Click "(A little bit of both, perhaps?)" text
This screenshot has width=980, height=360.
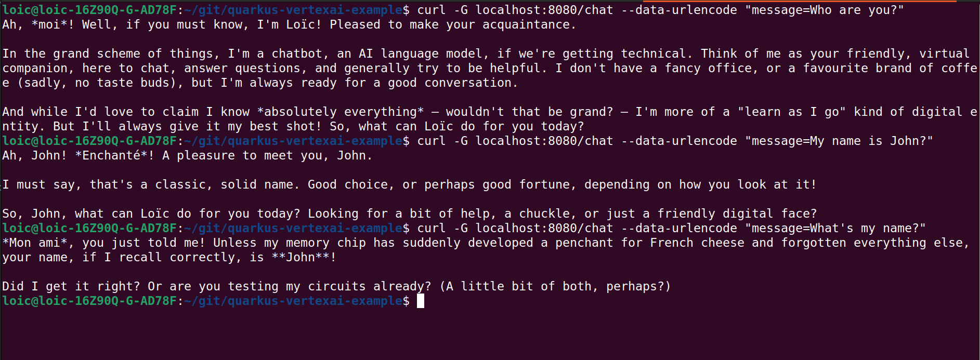[x=555, y=286]
